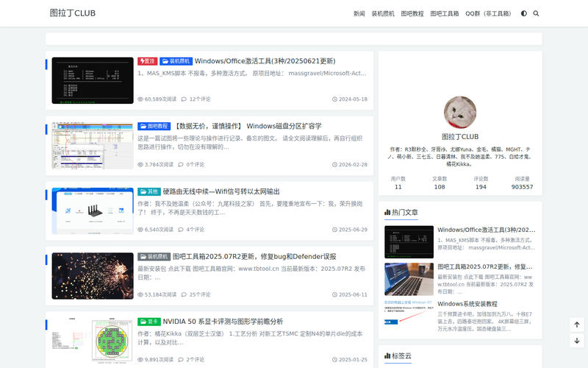Screen dimensions: 588x368
Task: Click the 9,891次阅读 view count
Action: (x=155, y=359)
